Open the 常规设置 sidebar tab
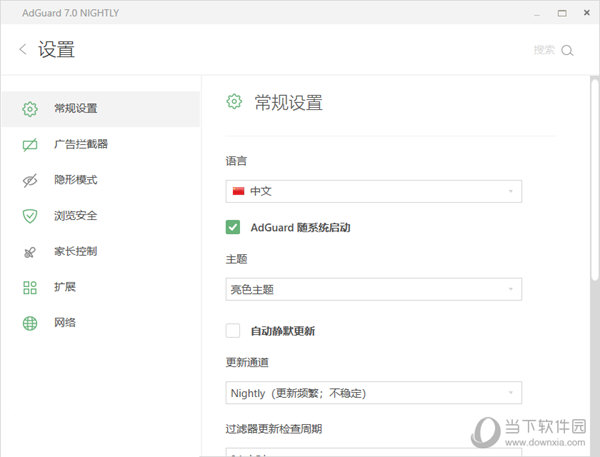The image size is (600, 457). pos(101,109)
